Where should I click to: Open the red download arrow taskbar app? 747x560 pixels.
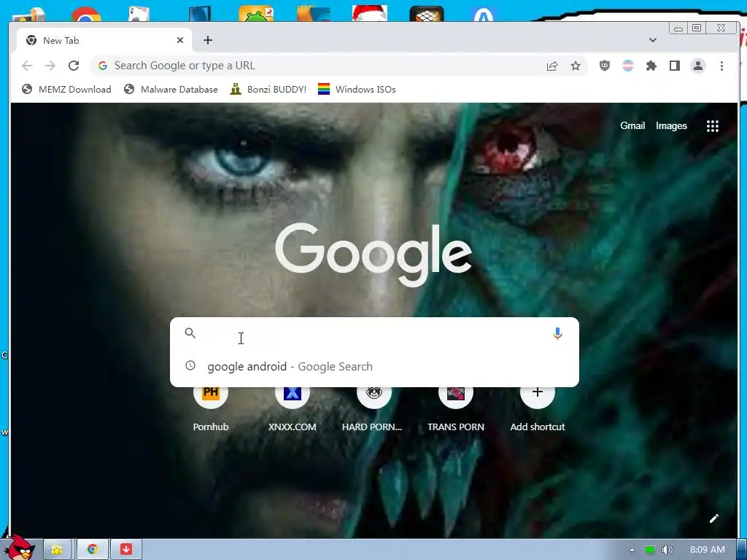(x=125, y=550)
